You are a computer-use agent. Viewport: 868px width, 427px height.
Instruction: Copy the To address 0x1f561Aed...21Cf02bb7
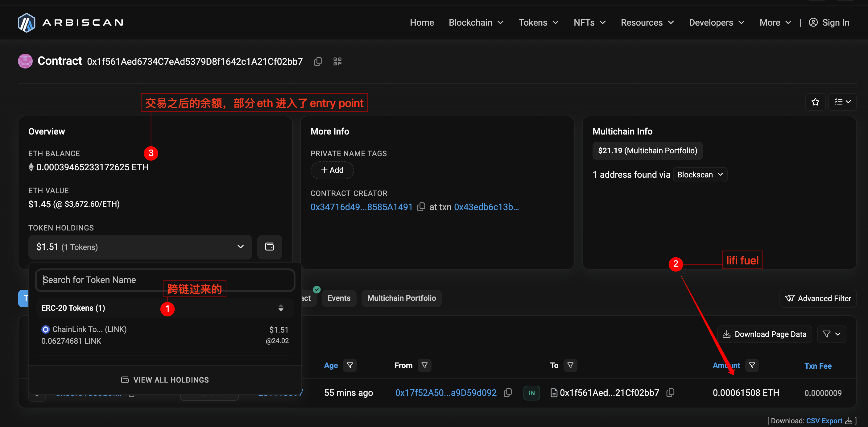(671, 392)
